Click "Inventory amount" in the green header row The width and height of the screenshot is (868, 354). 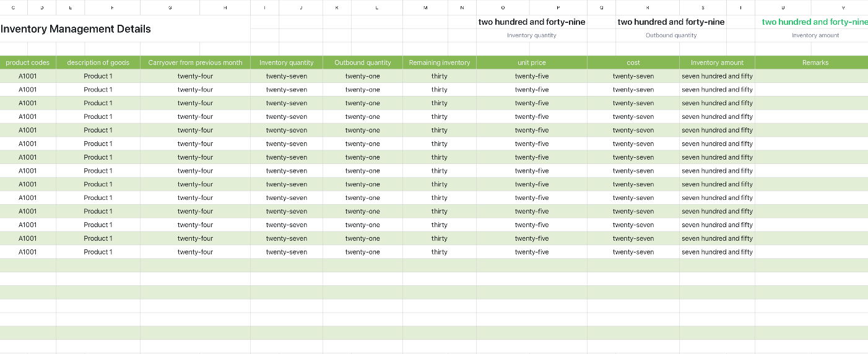[718, 63]
